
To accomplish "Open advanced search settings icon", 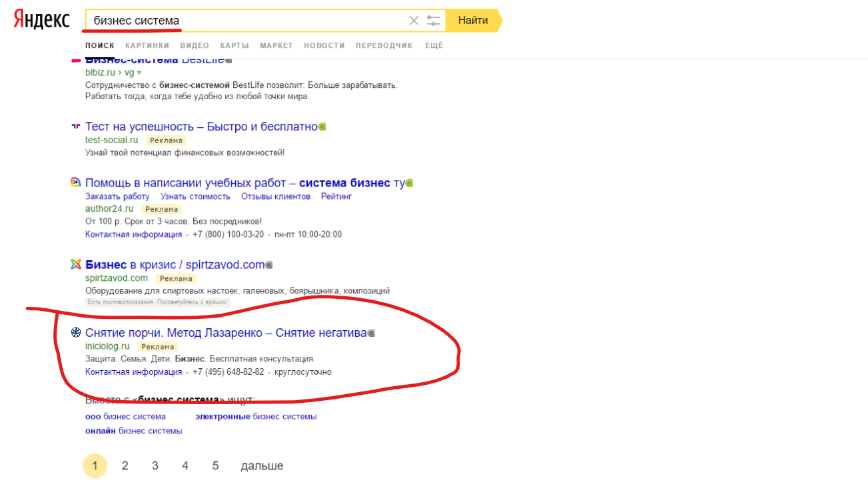I will pyautogui.click(x=434, y=21).
